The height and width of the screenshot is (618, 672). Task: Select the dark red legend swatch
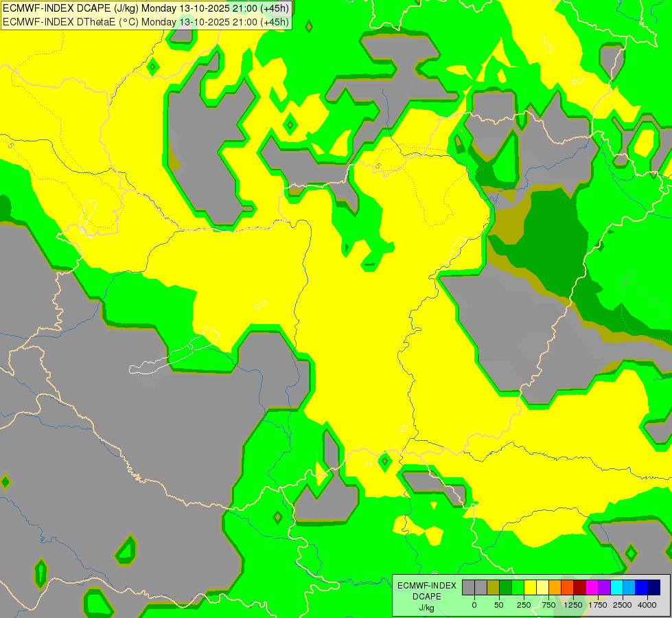(x=580, y=587)
